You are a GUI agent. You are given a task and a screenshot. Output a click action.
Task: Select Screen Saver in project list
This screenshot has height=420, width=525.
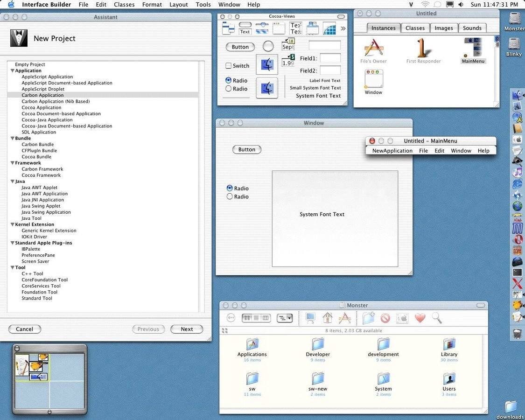point(35,261)
